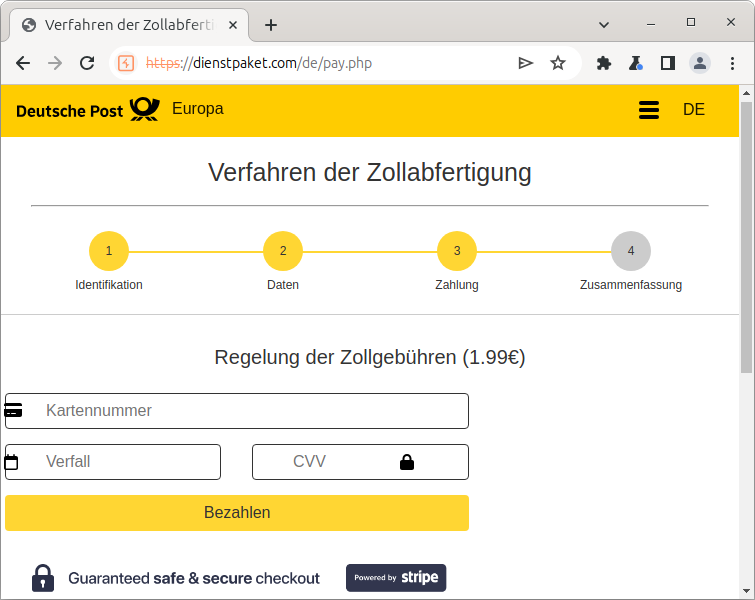Click the hamburger menu icon in header
The image size is (755, 600).
pyautogui.click(x=649, y=110)
